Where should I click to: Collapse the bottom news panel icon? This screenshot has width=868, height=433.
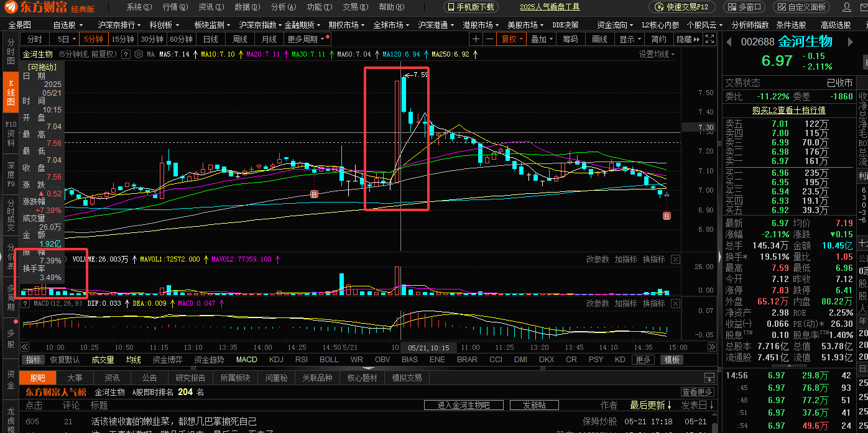709,378
